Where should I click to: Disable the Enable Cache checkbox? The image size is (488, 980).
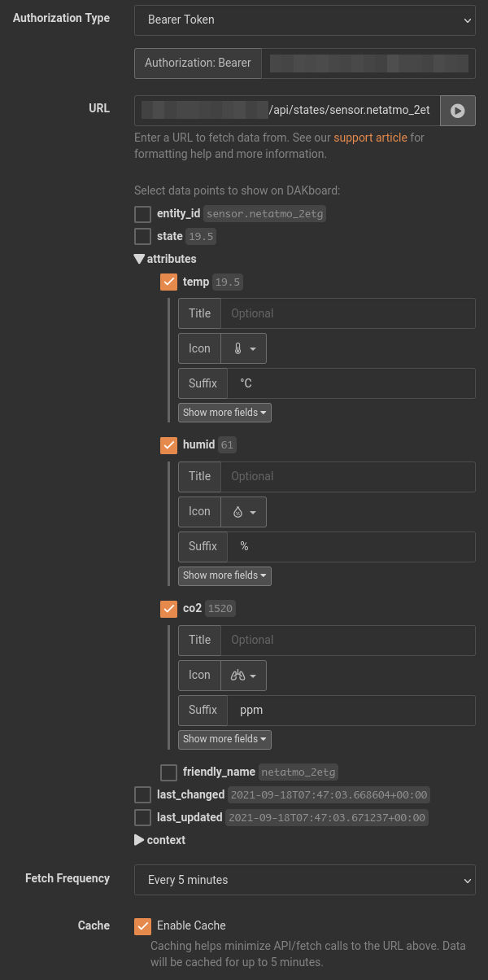[143, 926]
